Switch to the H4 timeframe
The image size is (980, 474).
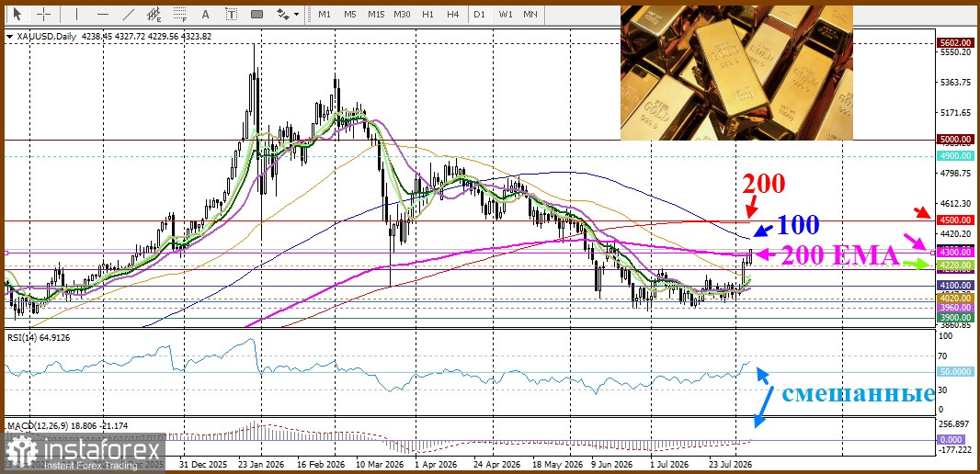pos(453,14)
